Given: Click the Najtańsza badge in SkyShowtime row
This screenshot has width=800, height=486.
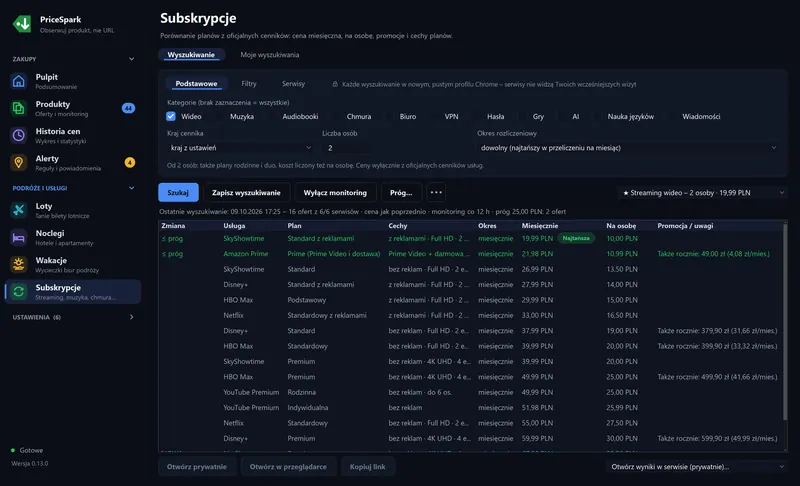Looking at the screenshot, I should (576, 238).
